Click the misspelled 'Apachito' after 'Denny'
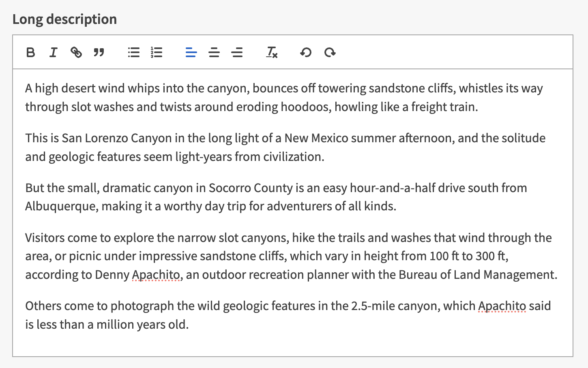 (156, 275)
